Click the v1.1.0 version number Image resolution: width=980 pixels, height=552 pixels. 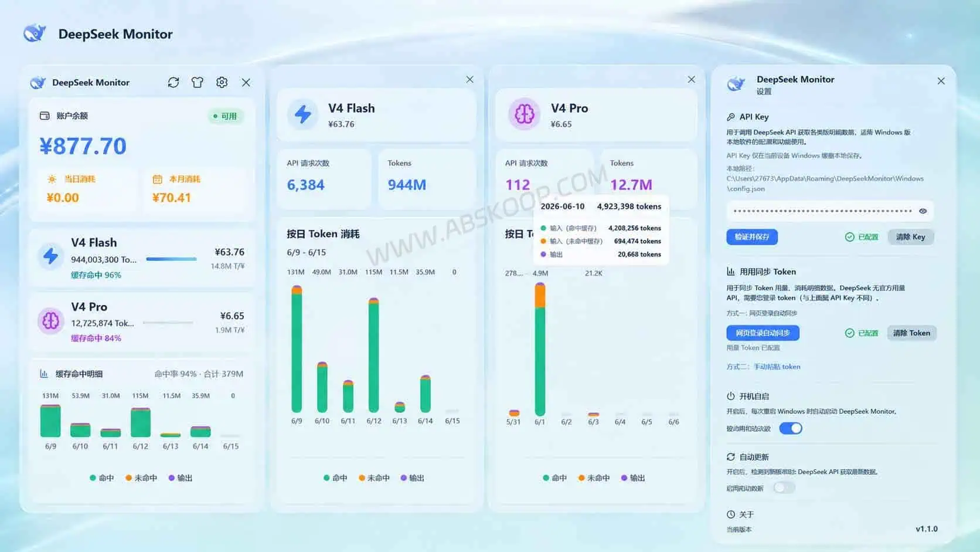[927, 529]
